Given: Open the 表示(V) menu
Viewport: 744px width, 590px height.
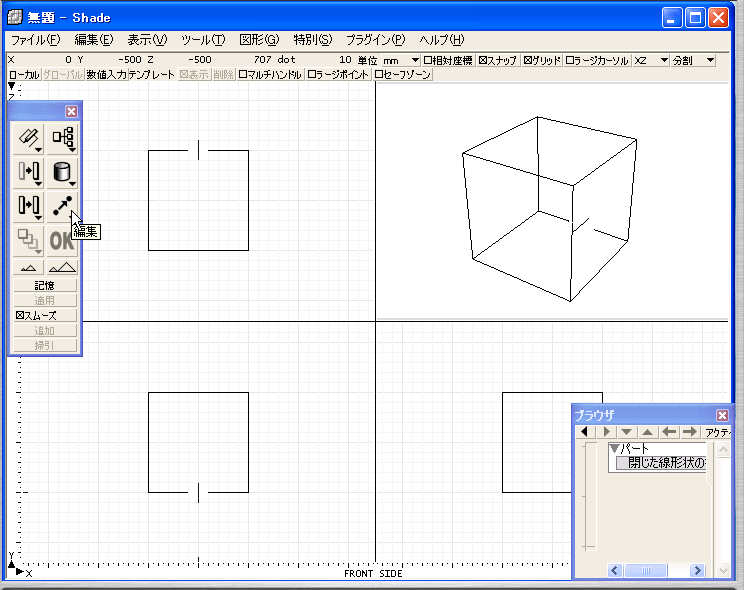Looking at the screenshot, I should coord(147,40).
